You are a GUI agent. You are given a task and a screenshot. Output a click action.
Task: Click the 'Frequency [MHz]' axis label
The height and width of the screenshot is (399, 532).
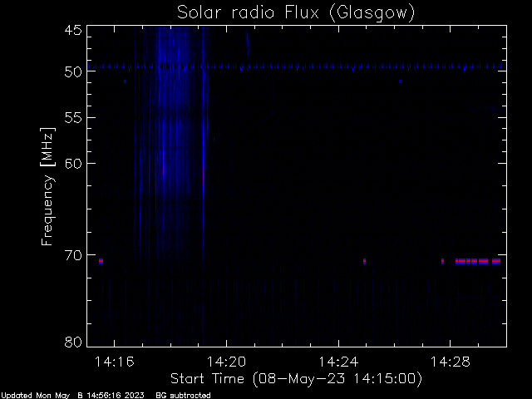[x=47, y=186]
